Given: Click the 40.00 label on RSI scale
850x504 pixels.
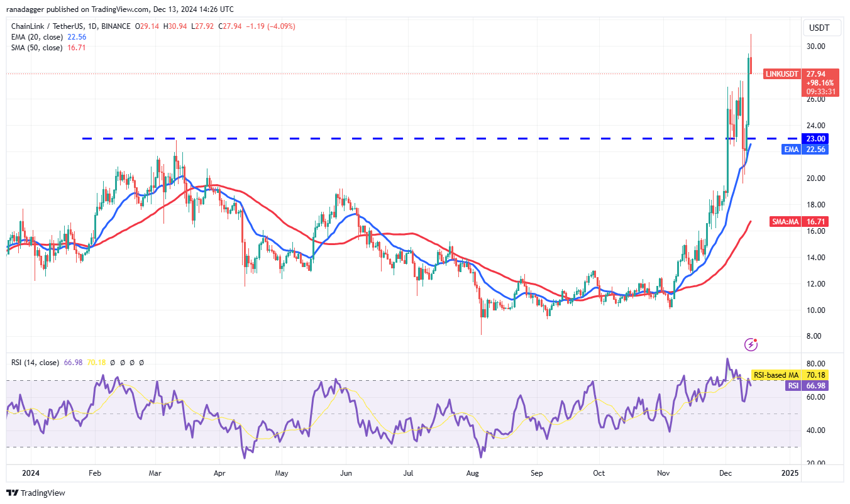Looking at the screenshot, I should point(816,430).
